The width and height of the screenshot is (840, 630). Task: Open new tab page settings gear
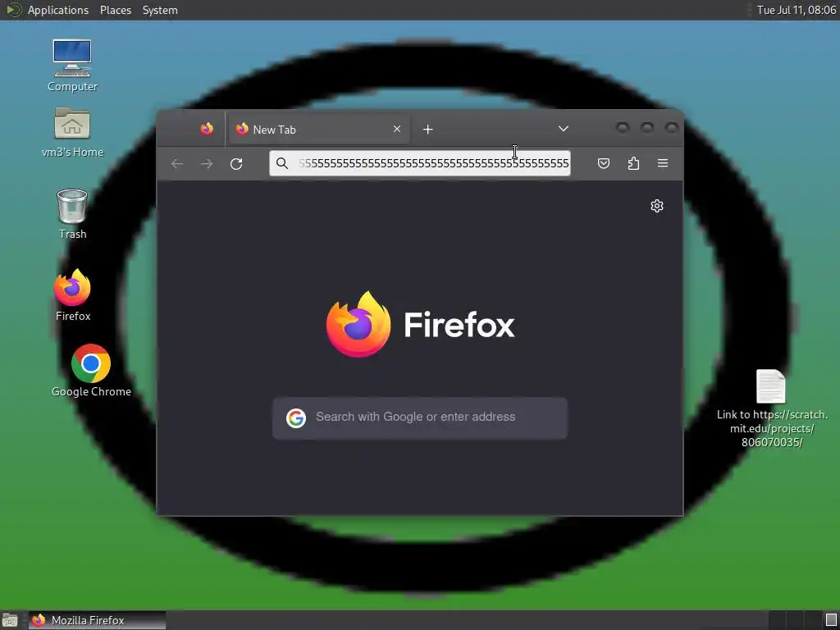(x=657, y=206)
